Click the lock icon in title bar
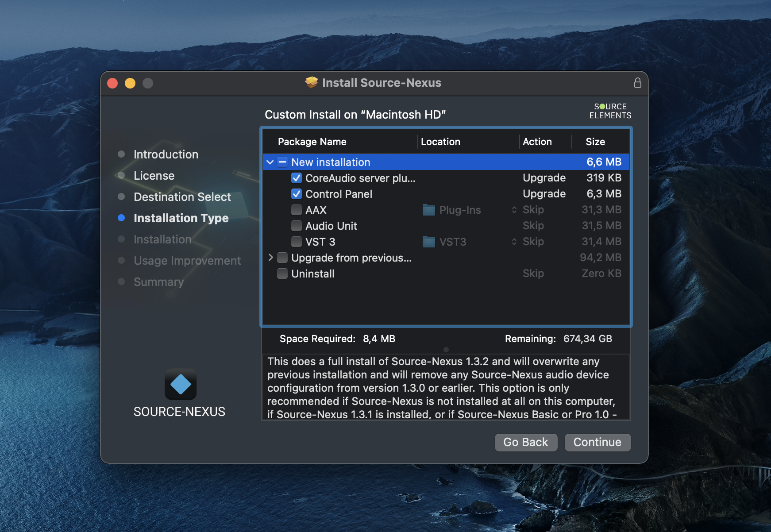This screenshot has height=532, width=771. pos(637,83)
